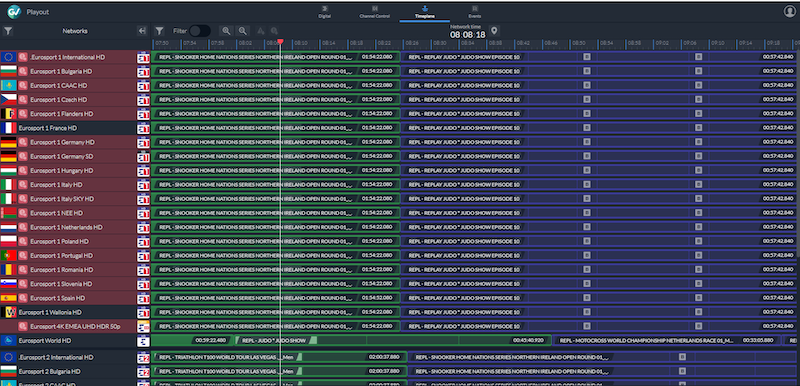Click alarm icon for Eurosport 4K EMEA UHD
The image size is (800, 386).
(x=22, y=326)
